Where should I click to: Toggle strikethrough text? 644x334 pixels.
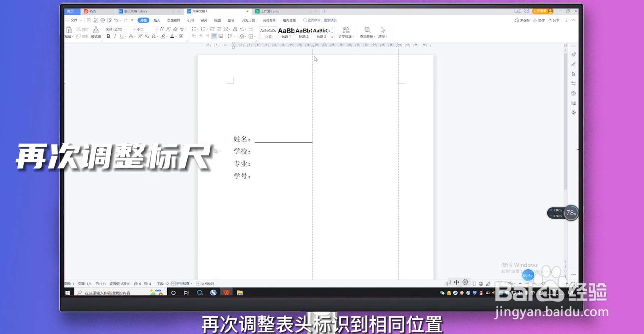tap(131, 36)
